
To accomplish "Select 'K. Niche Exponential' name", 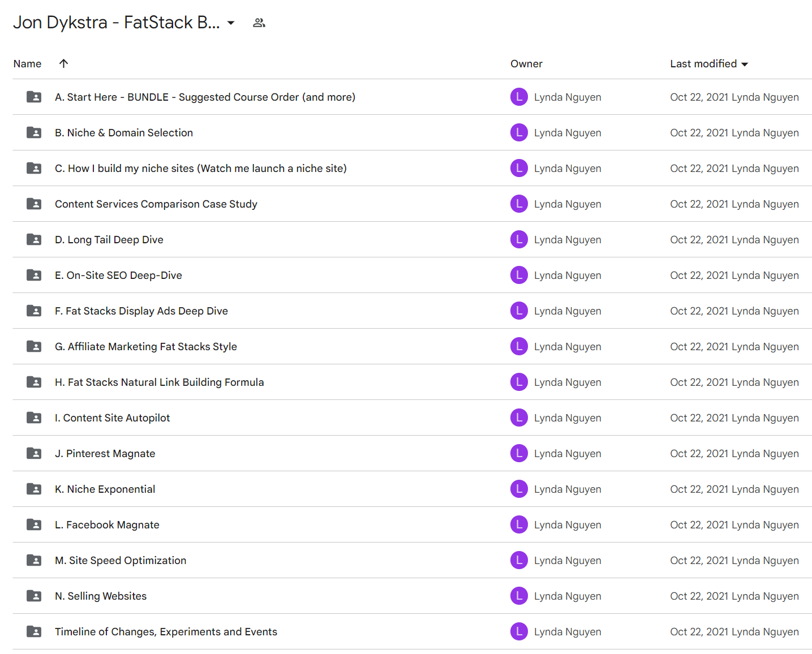I will [x=105, y=489].
